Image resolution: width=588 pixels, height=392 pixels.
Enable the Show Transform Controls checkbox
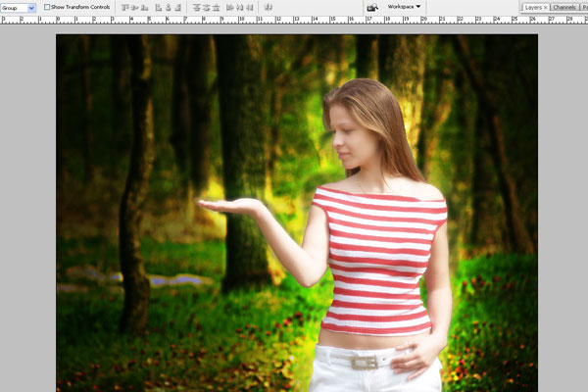coord(47,7)
